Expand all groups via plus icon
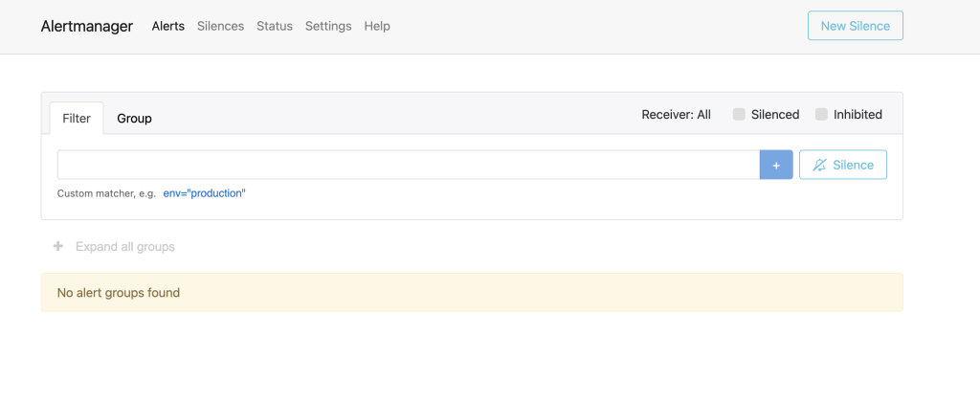980x403 pixels. [58, 246]
